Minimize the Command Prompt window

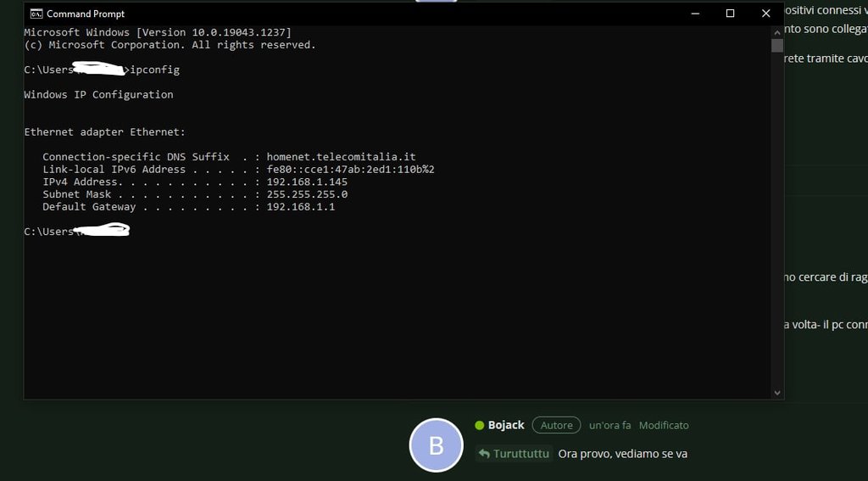coord(695,14)
